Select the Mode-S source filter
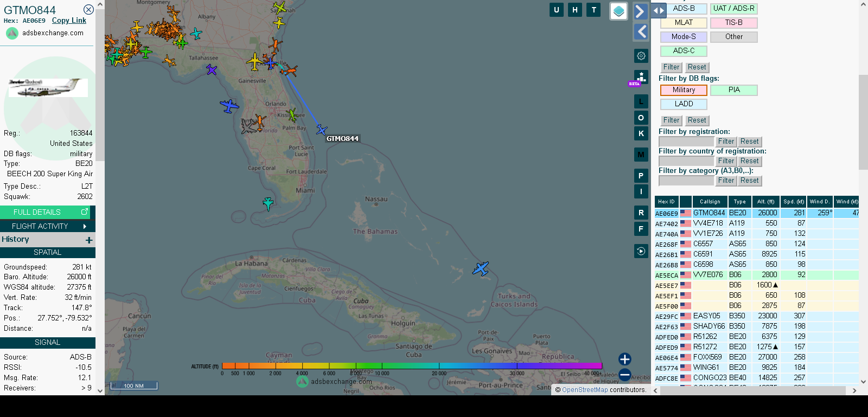Screen dimensions: 868x417 pyautogui.click(x=684, y=37)
